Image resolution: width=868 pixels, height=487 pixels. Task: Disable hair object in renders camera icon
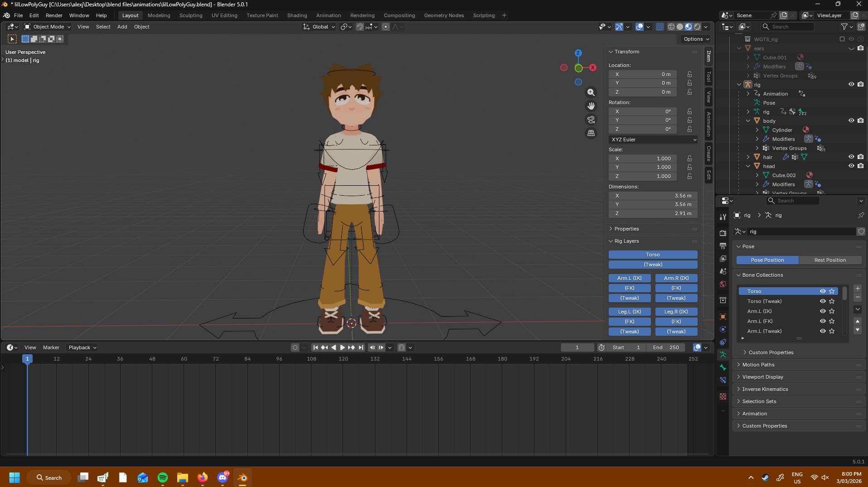(x=860, y=157)
